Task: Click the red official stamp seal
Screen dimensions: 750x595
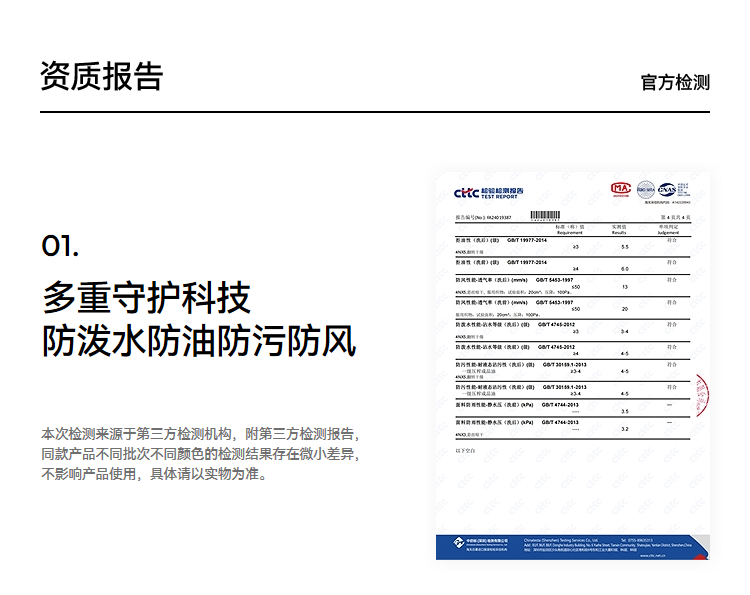Action: pyautogui.click(x=702, y=393)
